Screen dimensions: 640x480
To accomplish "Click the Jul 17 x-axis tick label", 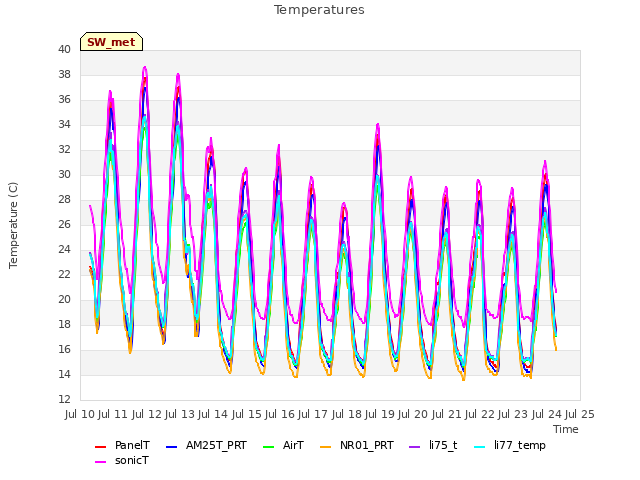I will click(x=313, y=414).
